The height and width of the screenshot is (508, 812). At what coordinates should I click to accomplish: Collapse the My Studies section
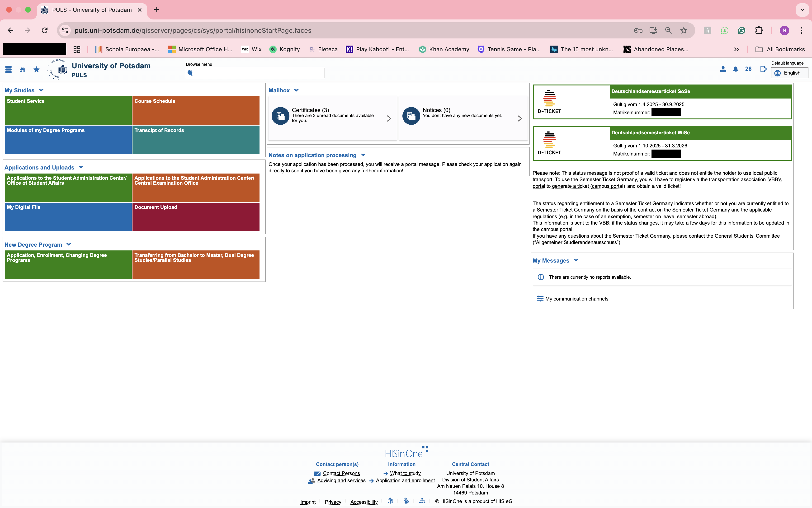(41, 90)
